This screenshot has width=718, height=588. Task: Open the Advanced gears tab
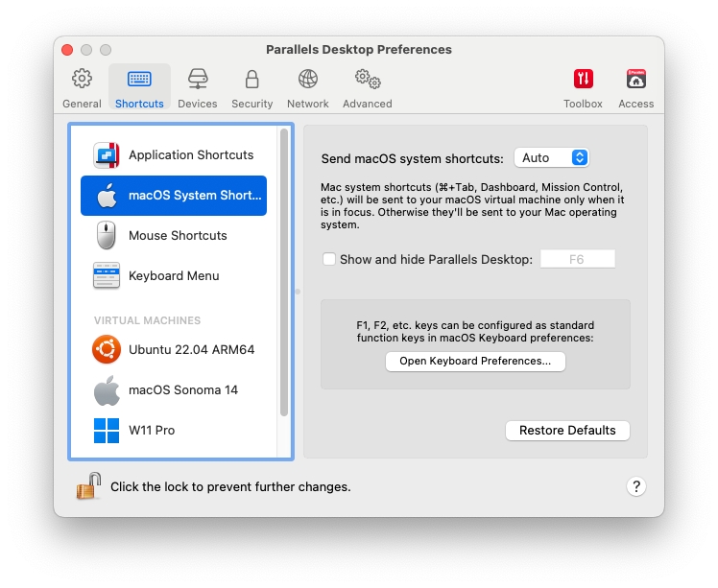pos(367,87)
